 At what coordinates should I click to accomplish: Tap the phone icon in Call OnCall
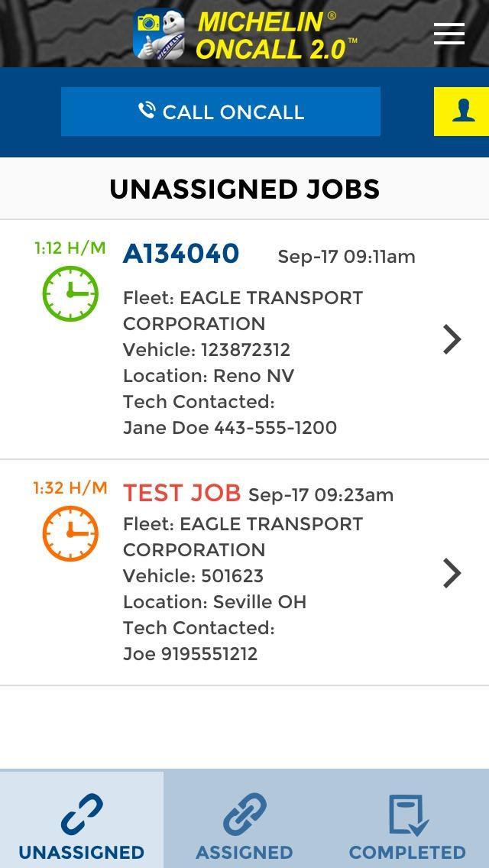[x=147, y=111]
